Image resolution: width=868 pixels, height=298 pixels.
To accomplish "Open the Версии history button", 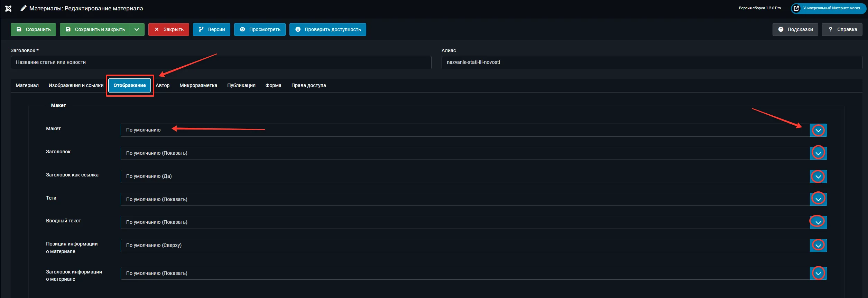I will (212, 30).
